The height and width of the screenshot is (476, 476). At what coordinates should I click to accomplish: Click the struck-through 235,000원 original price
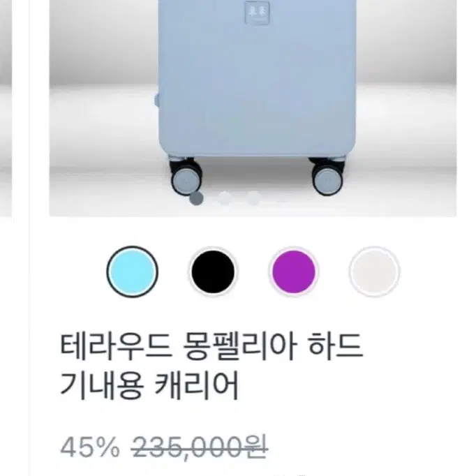point(200,447)
